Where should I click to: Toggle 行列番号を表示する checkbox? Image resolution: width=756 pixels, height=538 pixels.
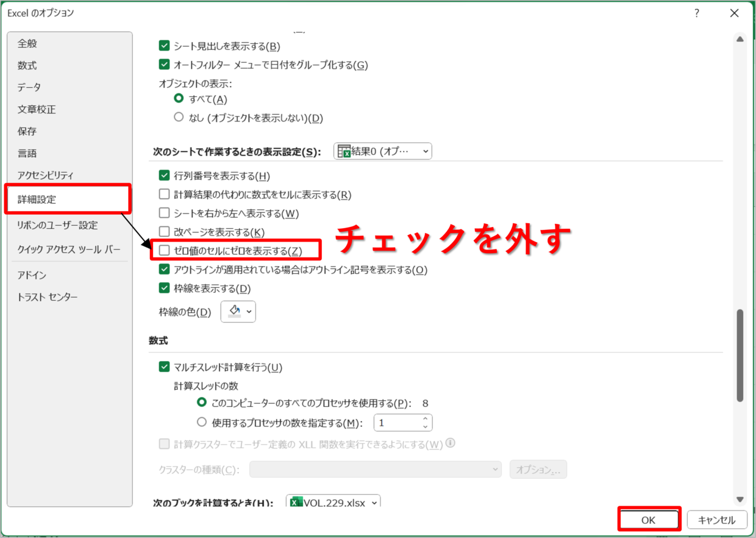pyautogui.click(x=164, y=176)
